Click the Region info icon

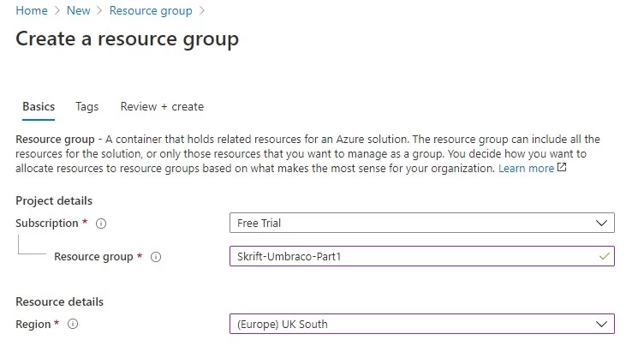point(73,324)
